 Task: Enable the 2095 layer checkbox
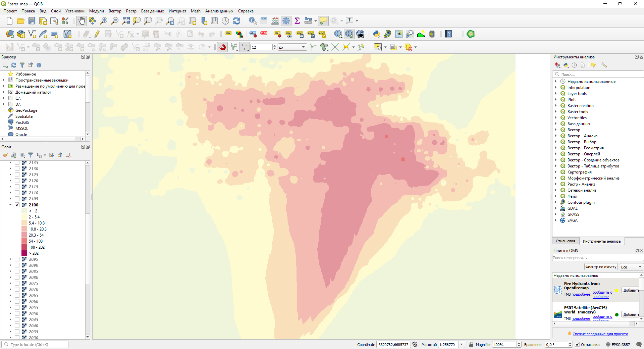[17, 259]
